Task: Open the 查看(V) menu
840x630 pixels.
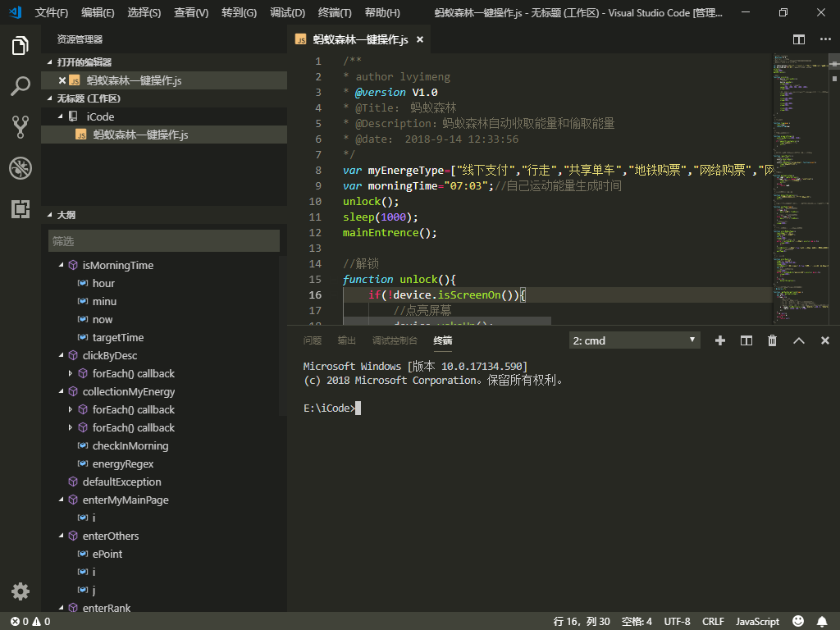Action: (x=191, y=13)
